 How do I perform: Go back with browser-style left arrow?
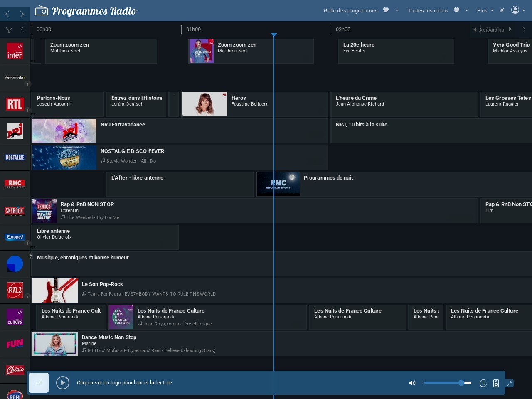(7, 14)
